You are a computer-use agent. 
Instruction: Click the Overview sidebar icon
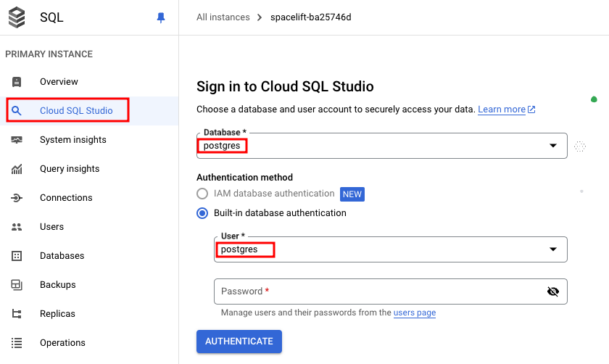coord(17,82)
